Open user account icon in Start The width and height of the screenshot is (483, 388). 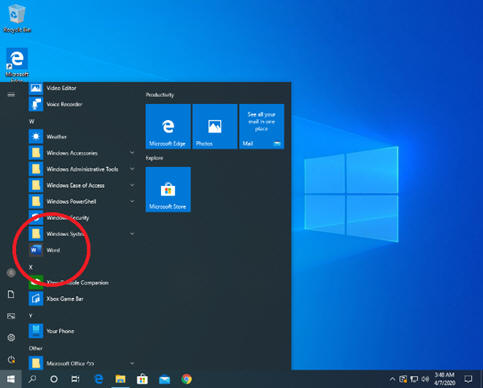11,273
